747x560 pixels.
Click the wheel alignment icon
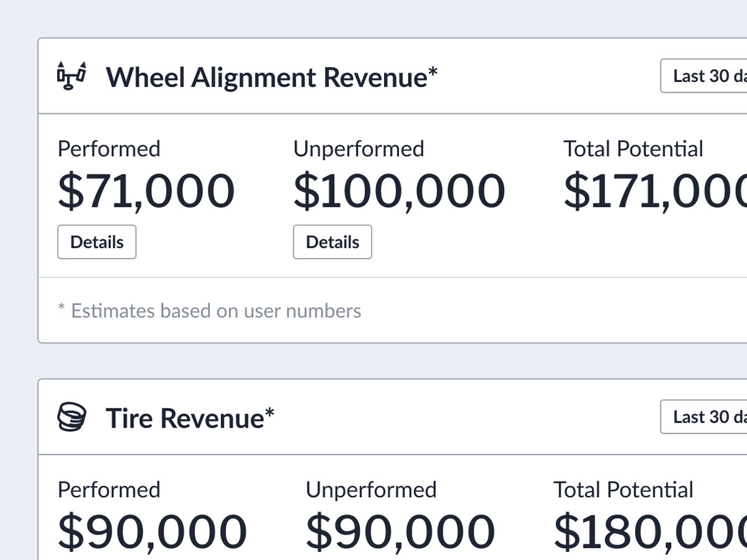(x=72, y=76)
